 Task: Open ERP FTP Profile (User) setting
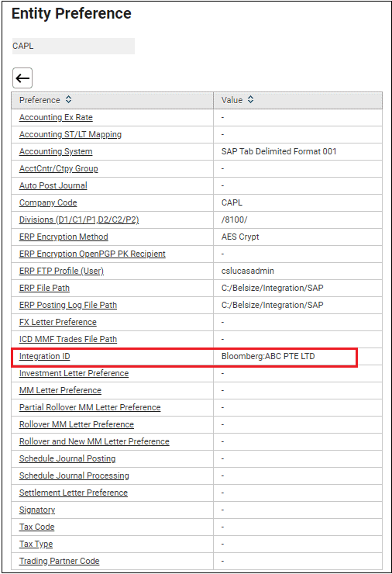click(x=61, y=271)
